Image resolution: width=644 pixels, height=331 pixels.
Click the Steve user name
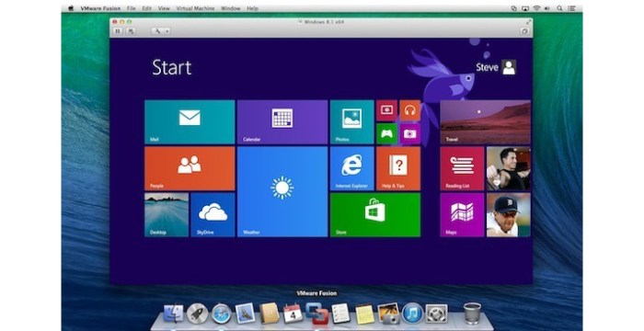point(487,67)
